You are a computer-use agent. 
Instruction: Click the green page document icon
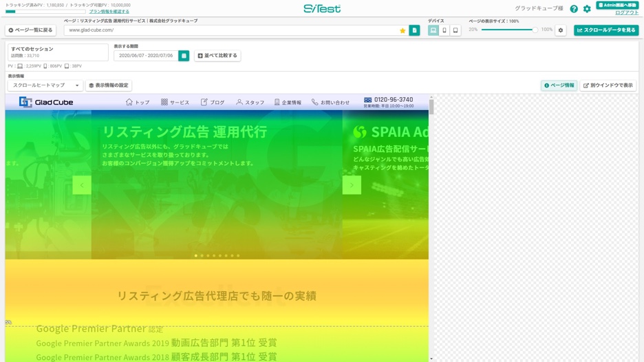click(x=414, y=30)
